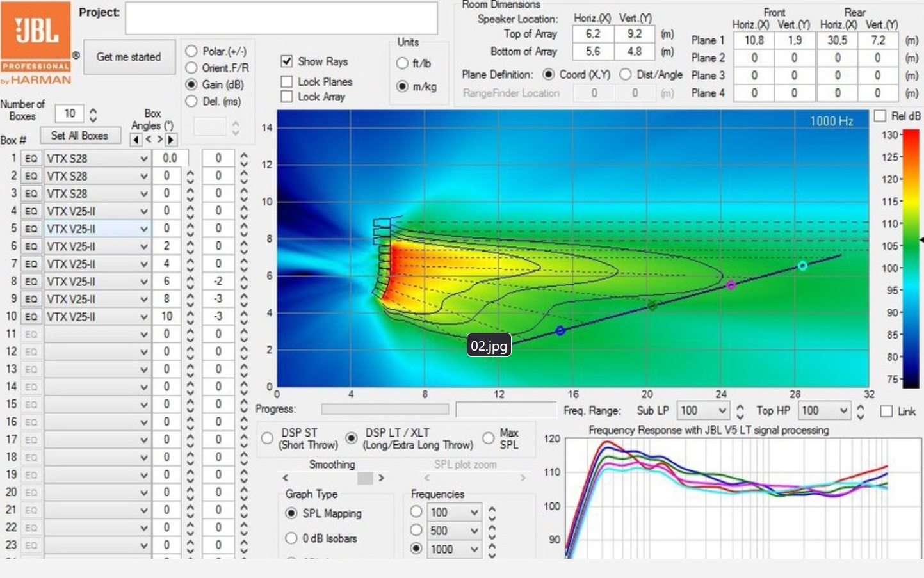Select the blue circle marker on the audience plane

point(560,331)
